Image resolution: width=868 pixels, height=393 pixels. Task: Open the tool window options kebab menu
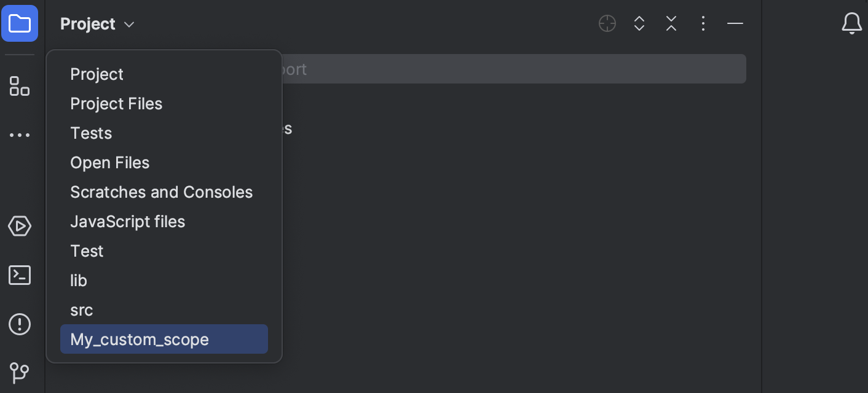[x=703, y=23]
